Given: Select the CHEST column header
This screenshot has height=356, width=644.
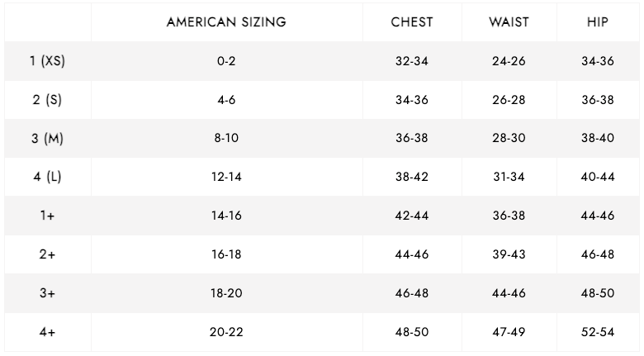Looking at the screenshot, I should [x=411, y=22].
